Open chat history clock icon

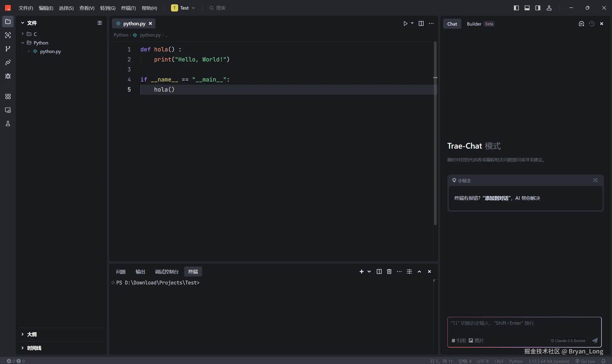coord(592,24)
